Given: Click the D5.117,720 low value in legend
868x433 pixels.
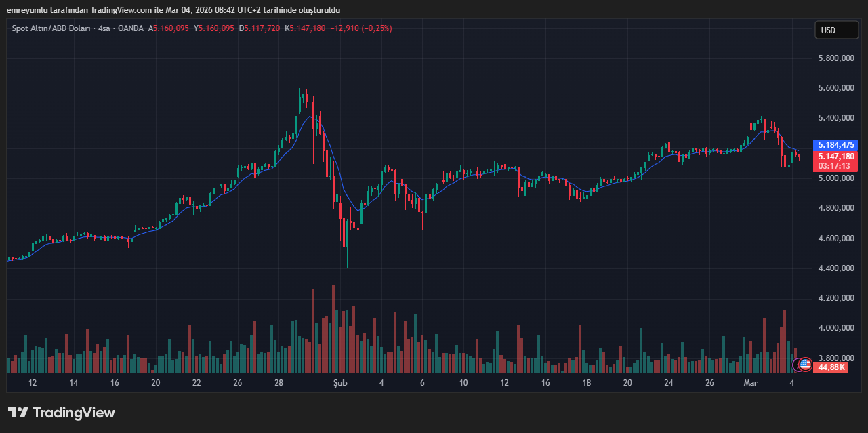Looking at the screenshot, I should 260,28.
